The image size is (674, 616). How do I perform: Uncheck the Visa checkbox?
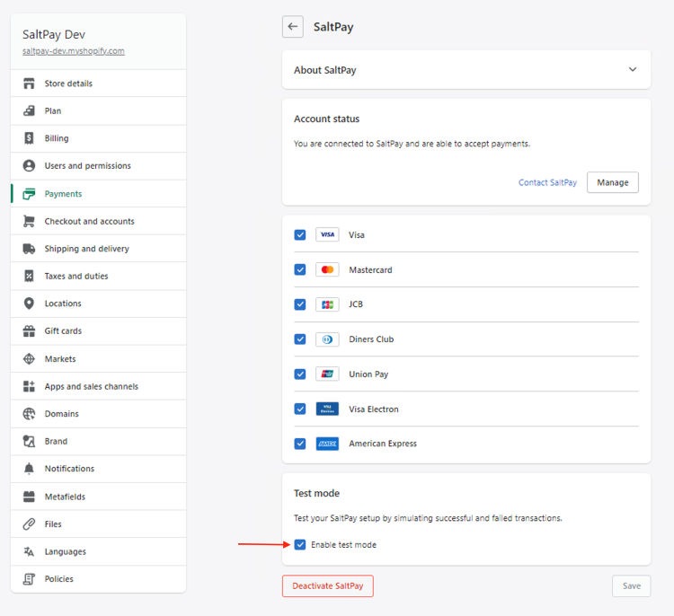(300, 235)
